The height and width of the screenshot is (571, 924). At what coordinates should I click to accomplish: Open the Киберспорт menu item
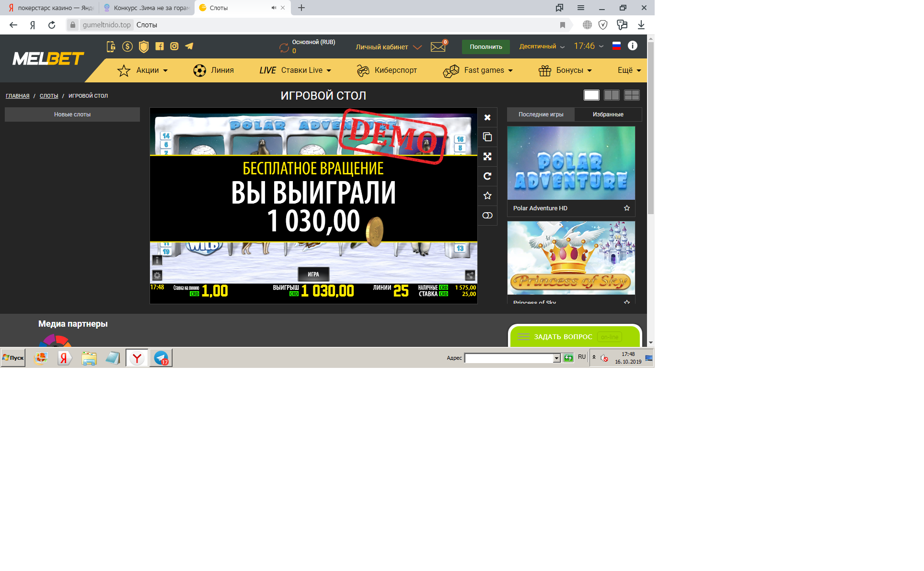tap(387, 70)
